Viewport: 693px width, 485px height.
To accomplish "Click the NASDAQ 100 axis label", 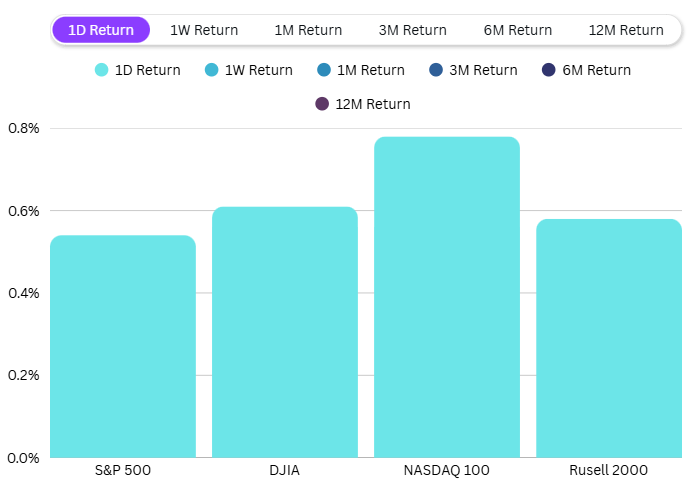I will 447,470.
